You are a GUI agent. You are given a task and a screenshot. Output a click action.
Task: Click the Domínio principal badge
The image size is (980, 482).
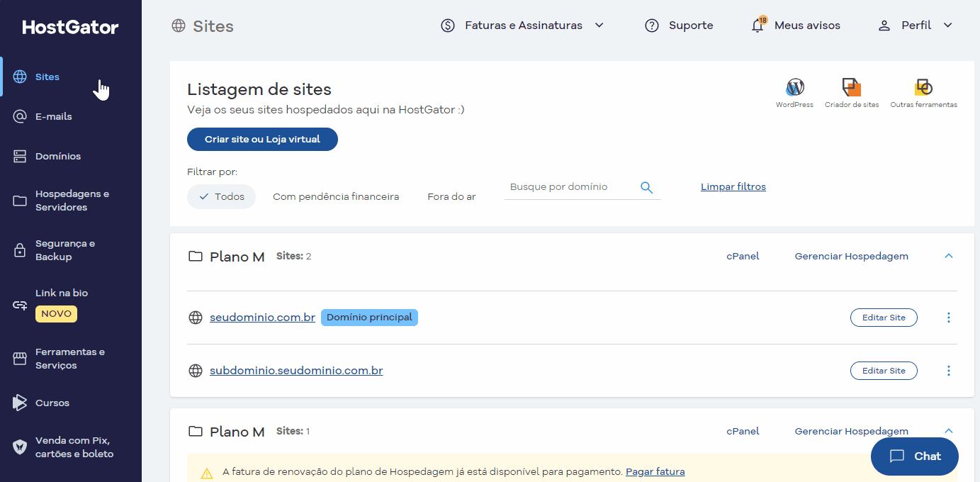(x=369, y=318)
